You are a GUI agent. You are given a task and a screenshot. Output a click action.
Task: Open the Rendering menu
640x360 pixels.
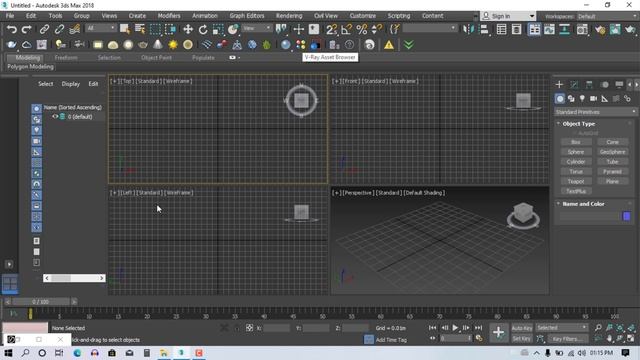(x=289, y=16)
